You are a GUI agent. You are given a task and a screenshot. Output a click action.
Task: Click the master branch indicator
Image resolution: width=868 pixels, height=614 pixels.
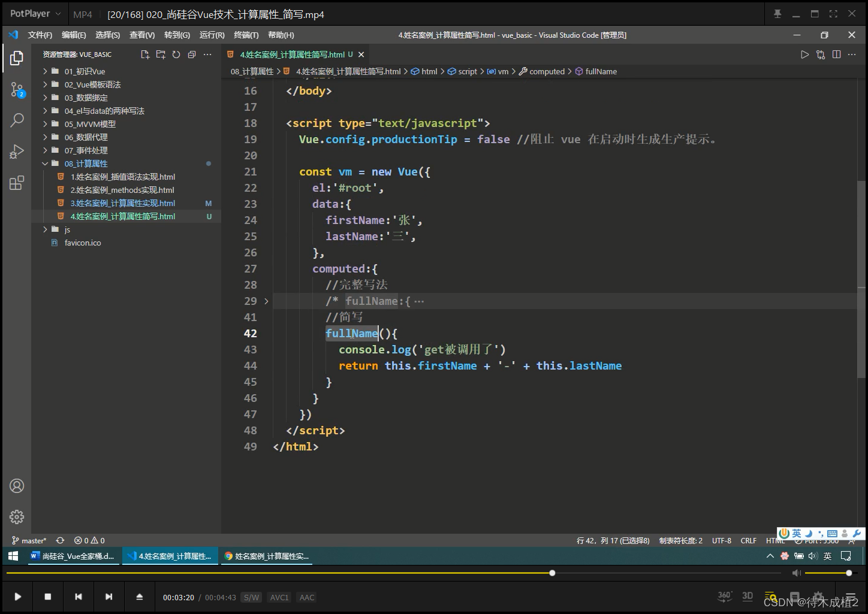click(x=29, y=540)
